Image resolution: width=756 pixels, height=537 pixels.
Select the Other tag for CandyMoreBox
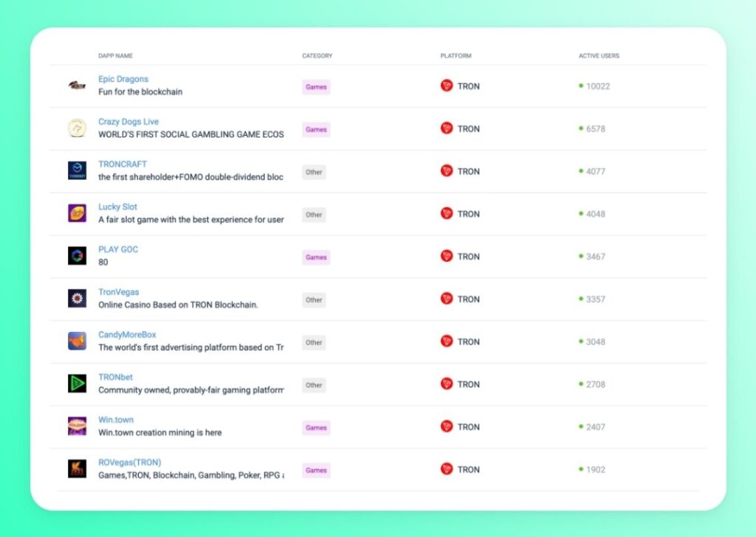314,342
